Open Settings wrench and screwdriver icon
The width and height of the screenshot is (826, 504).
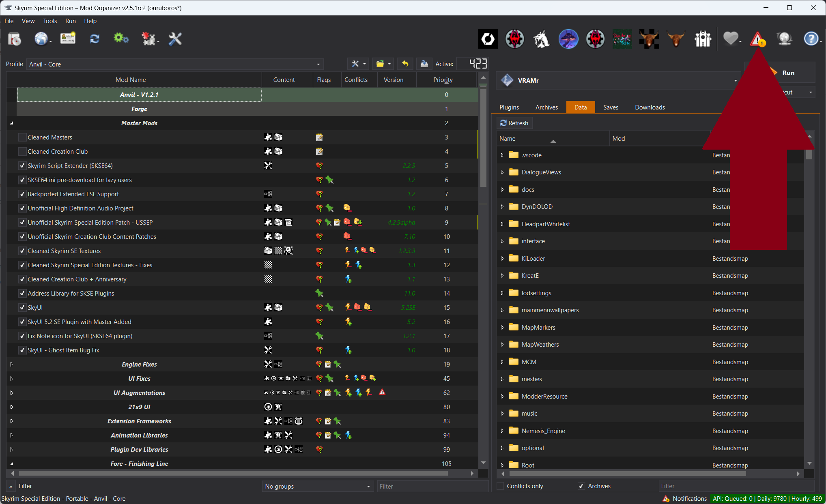click(x=175, y=39)
